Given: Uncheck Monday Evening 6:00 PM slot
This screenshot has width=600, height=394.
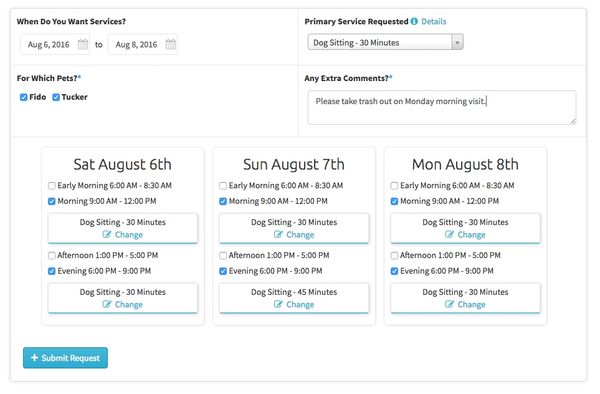Looking at the screenshot, I should coord(394,271).
